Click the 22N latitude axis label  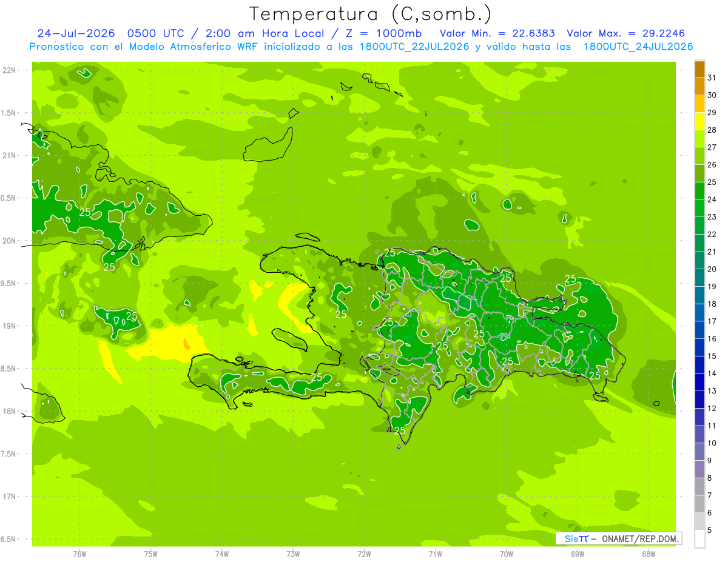coord(9,70)
